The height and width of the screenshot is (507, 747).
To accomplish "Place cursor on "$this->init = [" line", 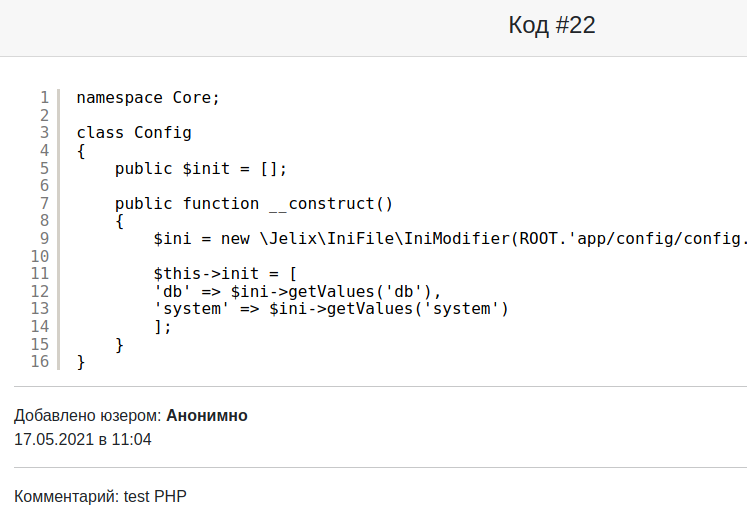I will coord(225,273).
